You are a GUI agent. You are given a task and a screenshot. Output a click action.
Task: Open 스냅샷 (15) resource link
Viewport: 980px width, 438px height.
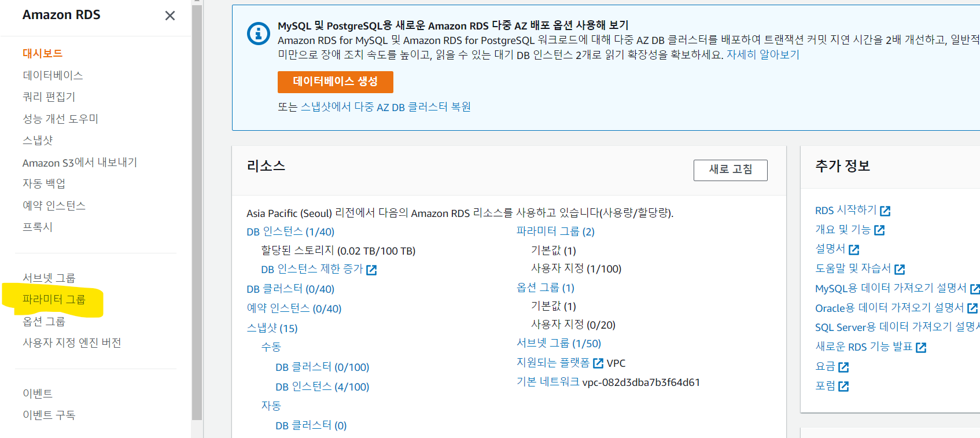(272, 328)
